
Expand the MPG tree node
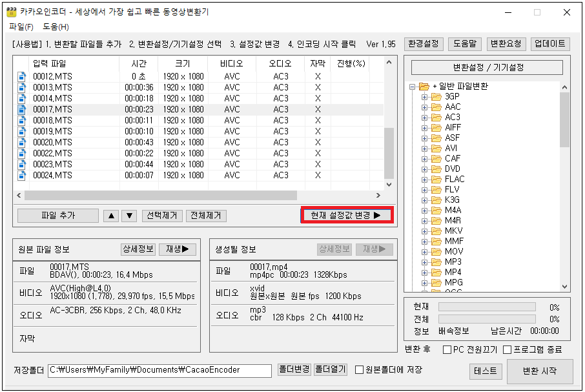coord(424,283)
